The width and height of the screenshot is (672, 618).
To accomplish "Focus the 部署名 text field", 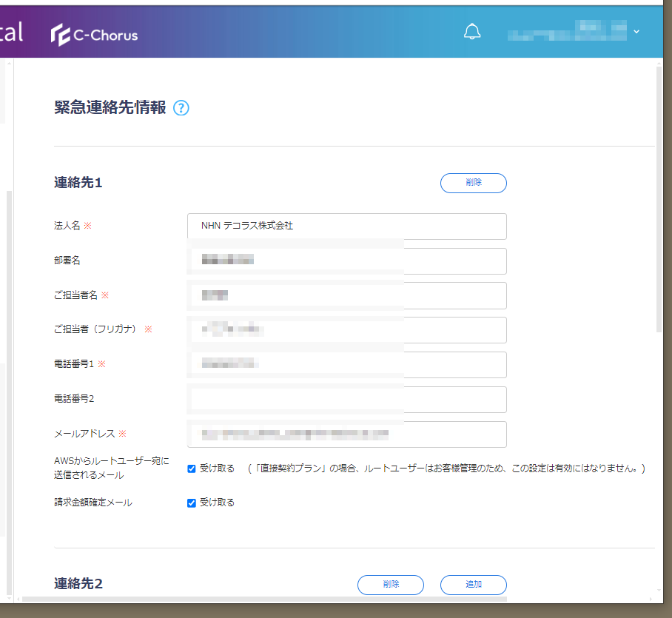I will 346,261.
